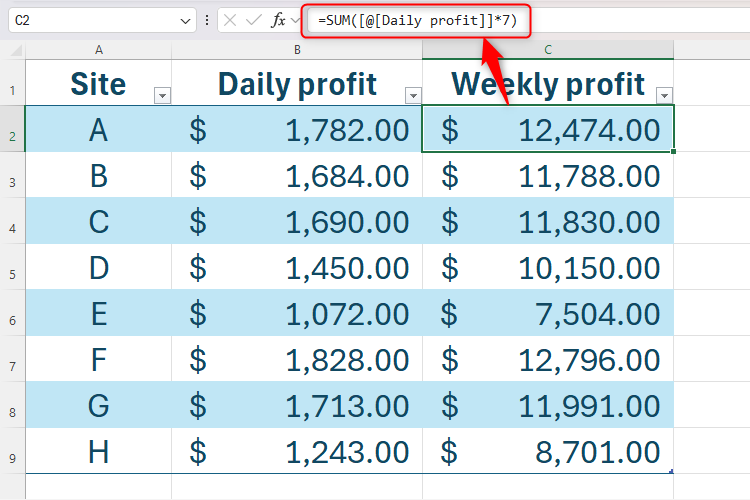
Task: Select the cell with Site B
Action: [99, 175]
